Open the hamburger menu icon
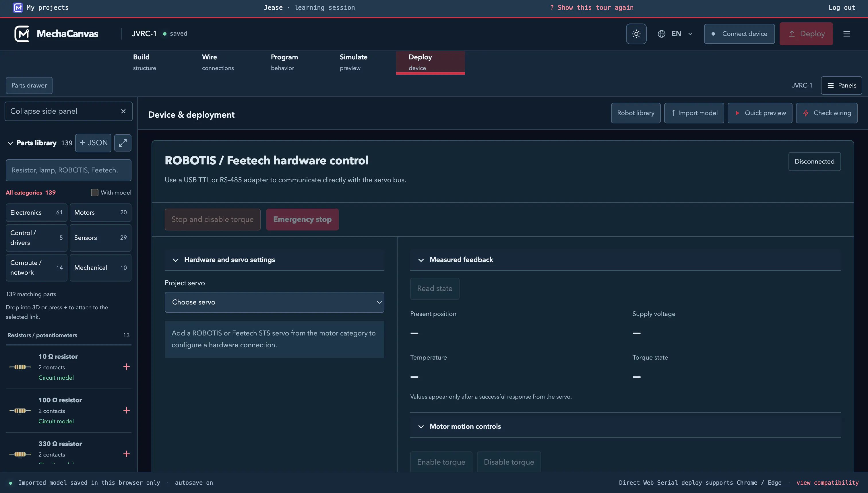 tap(846, 34)
